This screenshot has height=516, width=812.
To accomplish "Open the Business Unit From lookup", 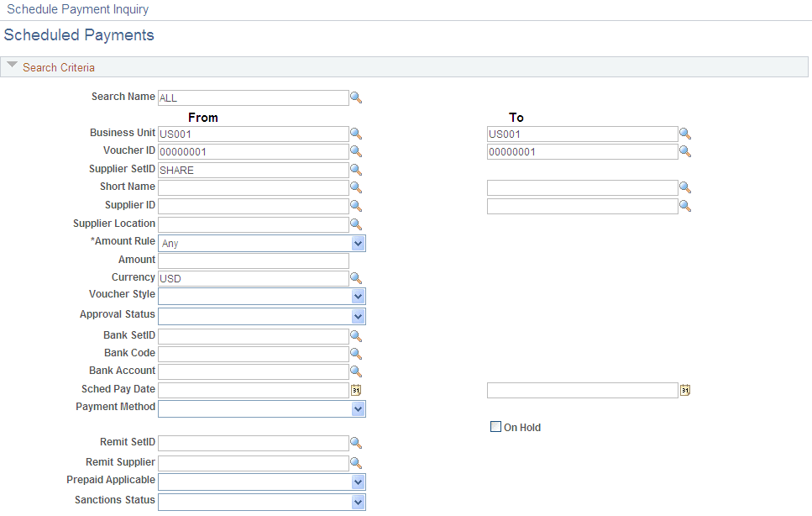I will (x=356, y=133).
